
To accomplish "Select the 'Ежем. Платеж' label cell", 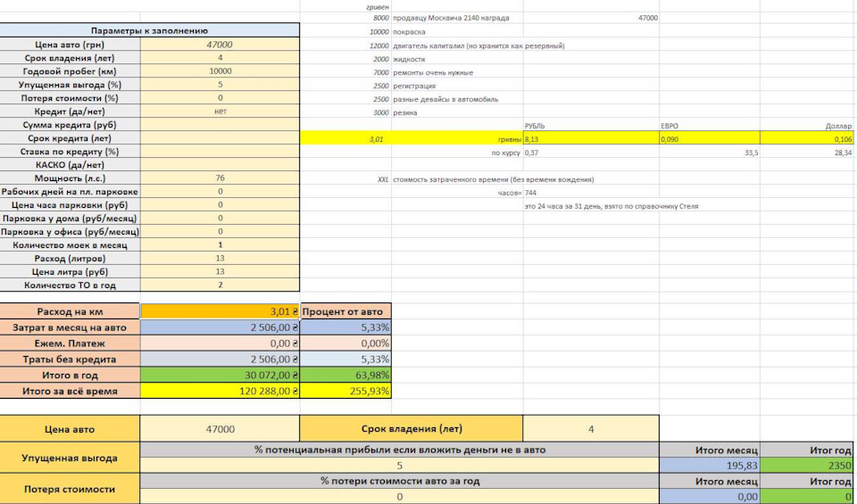I will [70, 343].
